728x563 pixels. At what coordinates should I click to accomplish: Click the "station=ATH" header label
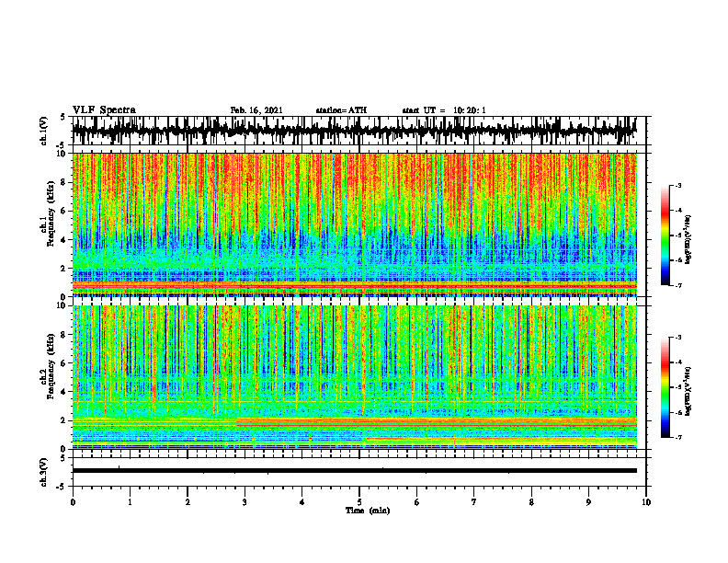(341, 110)
